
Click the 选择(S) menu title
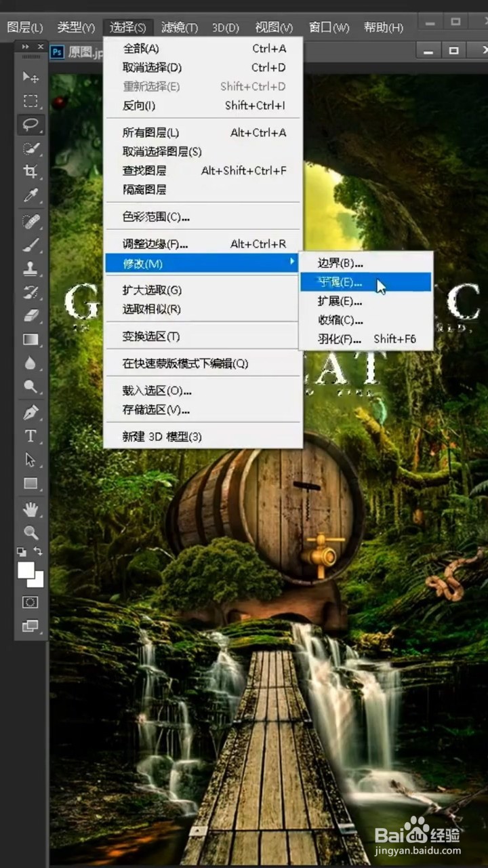click(128, 28)
